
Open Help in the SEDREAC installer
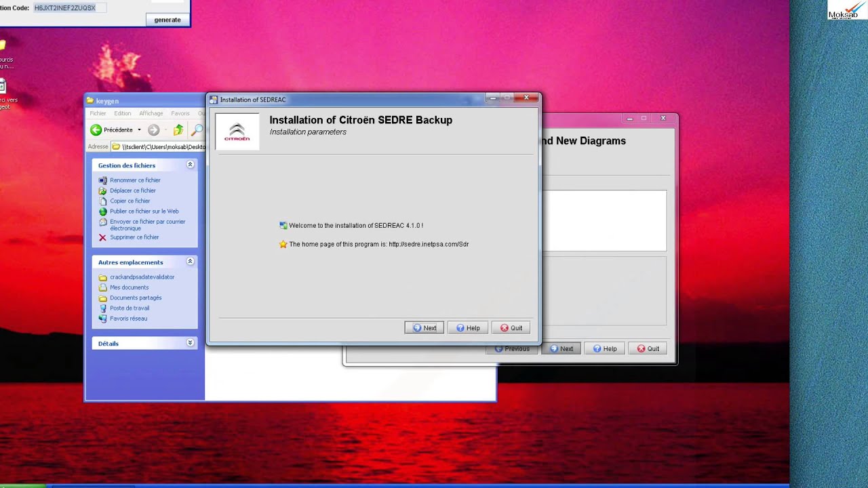coord(468,328)
